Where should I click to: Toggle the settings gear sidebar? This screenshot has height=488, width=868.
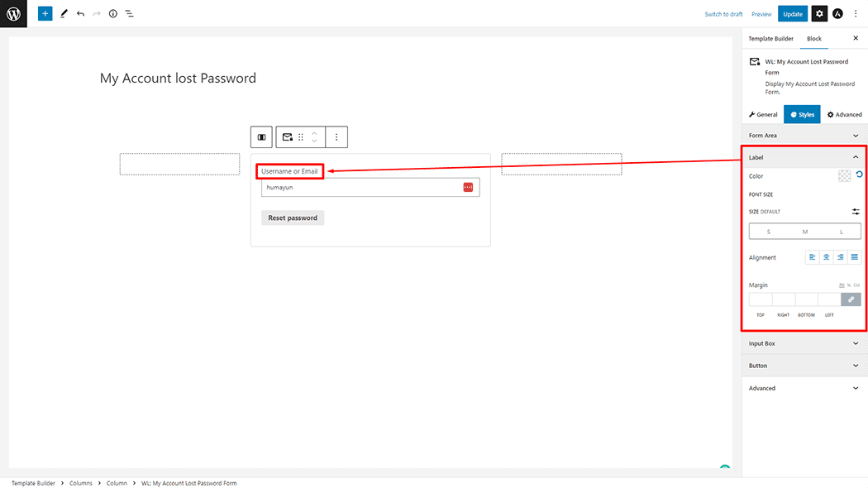(819, 14)
